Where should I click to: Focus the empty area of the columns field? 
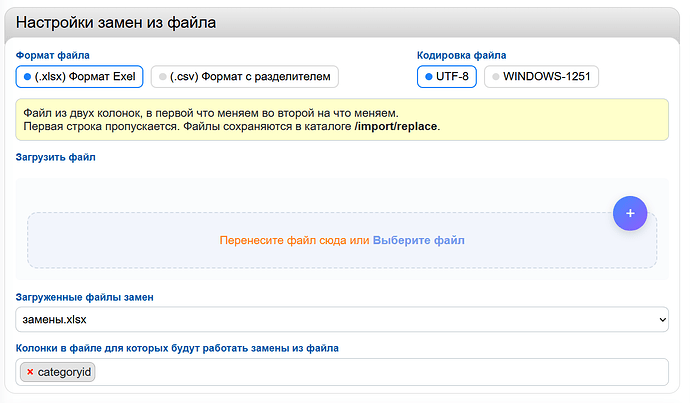[380, 372]
